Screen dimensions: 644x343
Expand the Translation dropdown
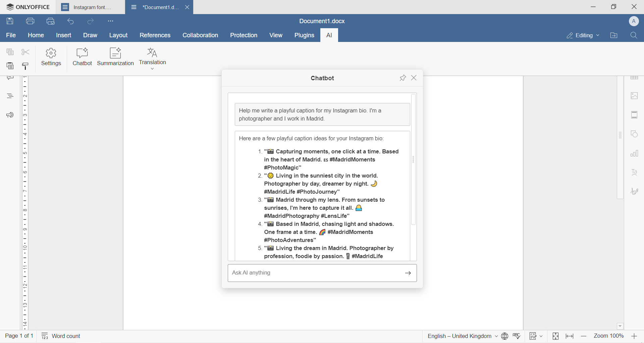click(x=153, y=69)
